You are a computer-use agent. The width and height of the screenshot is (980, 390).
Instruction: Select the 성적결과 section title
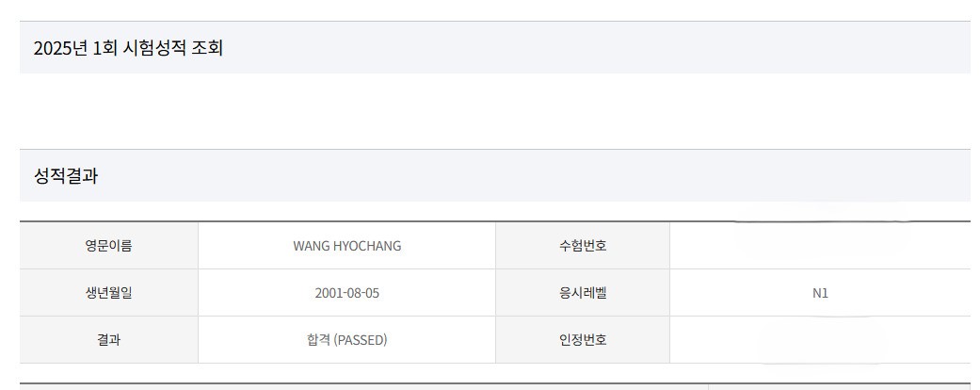(x=66, y=176)
